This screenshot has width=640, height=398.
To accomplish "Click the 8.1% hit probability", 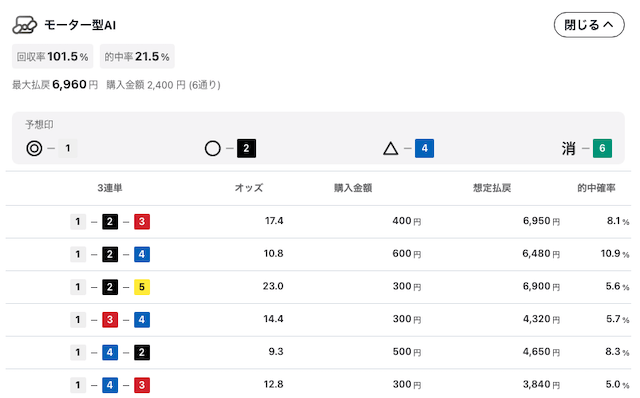I will pos(618,221).
